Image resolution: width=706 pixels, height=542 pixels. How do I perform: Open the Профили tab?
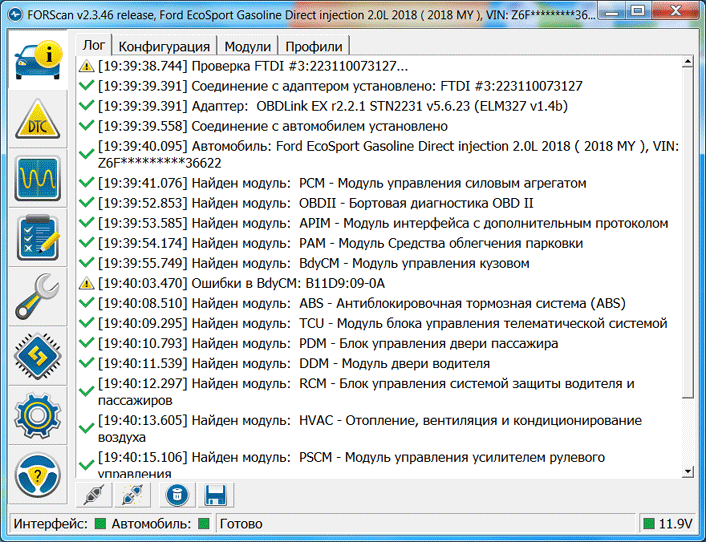pyautogui.click(x=314, y=46)
